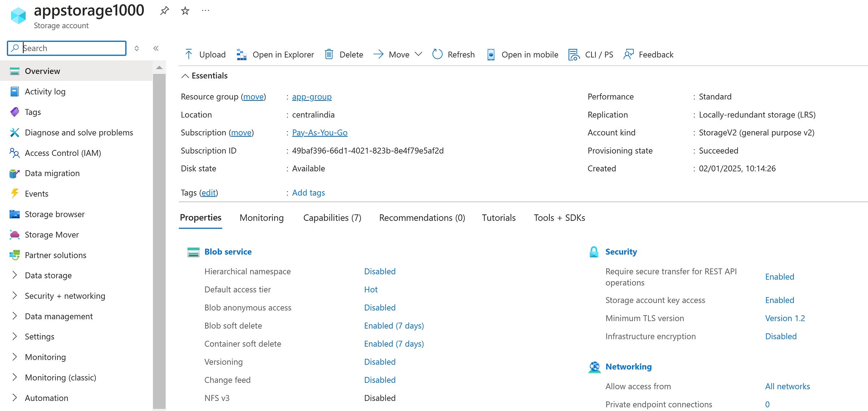Expand Automation section in sidebar

click(x=14, y=398)
